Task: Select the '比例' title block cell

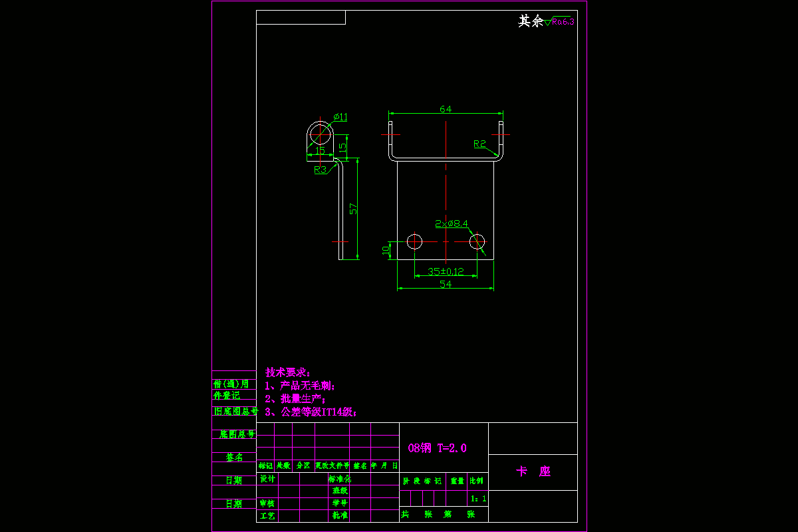Action: 477,480
